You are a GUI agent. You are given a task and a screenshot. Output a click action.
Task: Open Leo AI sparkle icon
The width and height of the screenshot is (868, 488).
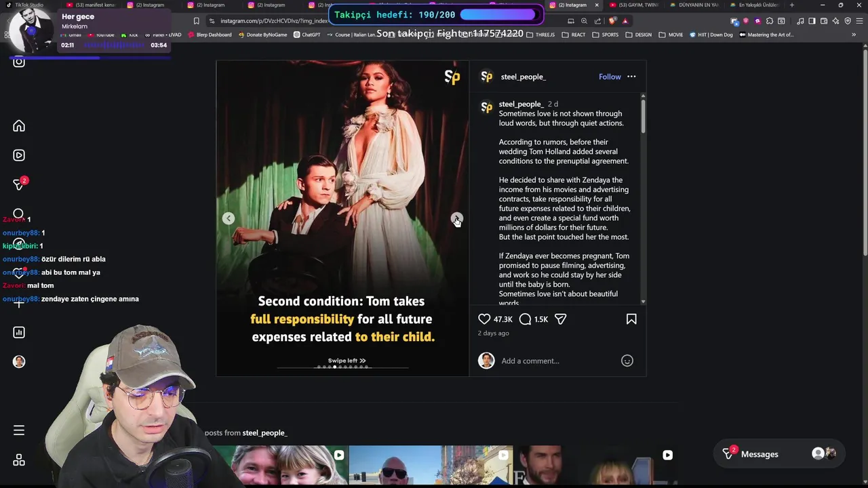click(x=835, y=21)
